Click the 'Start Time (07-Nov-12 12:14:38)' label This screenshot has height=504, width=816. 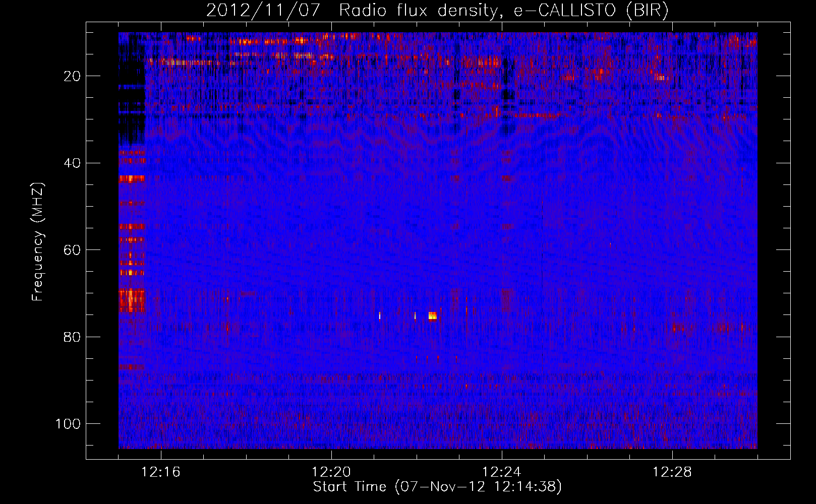tap(437, 487)
